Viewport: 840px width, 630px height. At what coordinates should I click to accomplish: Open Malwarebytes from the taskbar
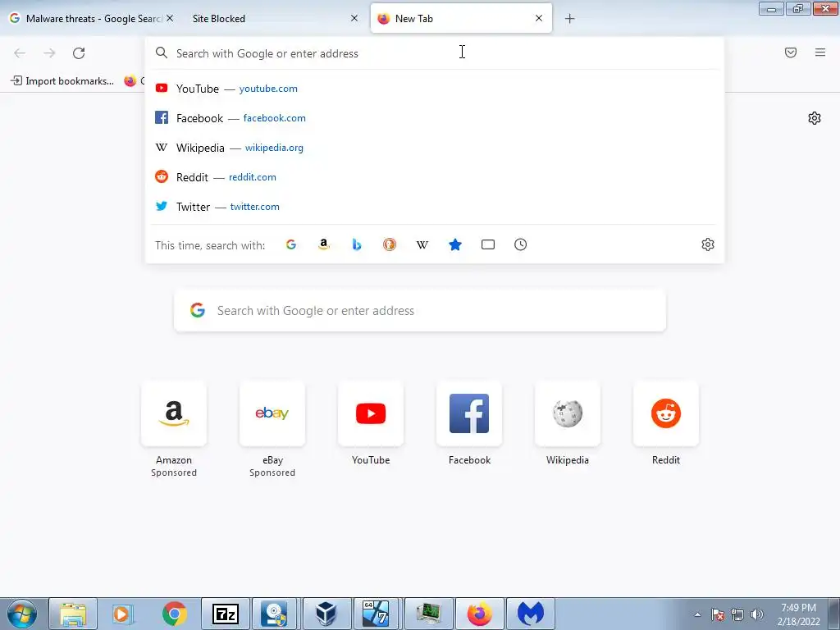pyautogui.click(x=531, y=614)
